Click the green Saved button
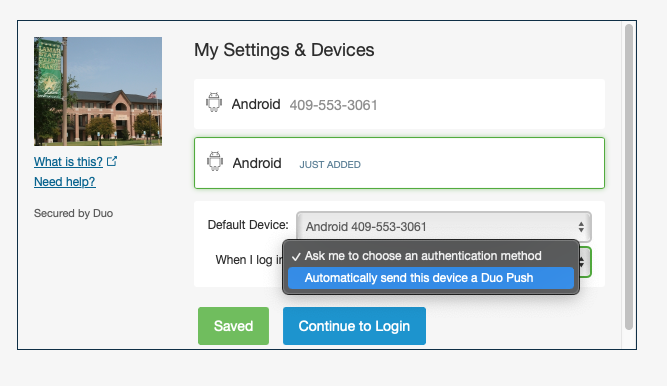The height and width of the screenshot is (386, 667). tap(233, 326)
